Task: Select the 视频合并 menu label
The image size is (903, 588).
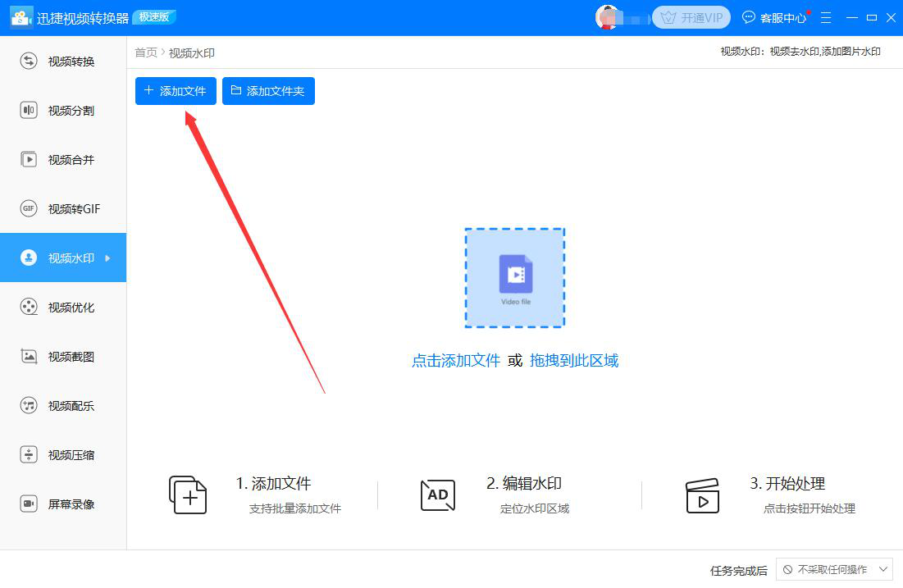Action: tap(71, 160)
